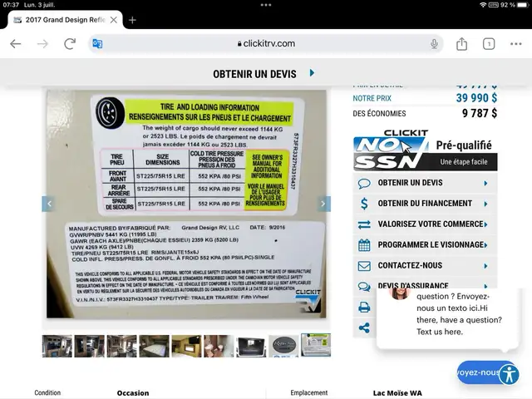Tap the trade-in swap arrows icon
The height and width of the screenshot is (399, 532).
tap(364, 224)
